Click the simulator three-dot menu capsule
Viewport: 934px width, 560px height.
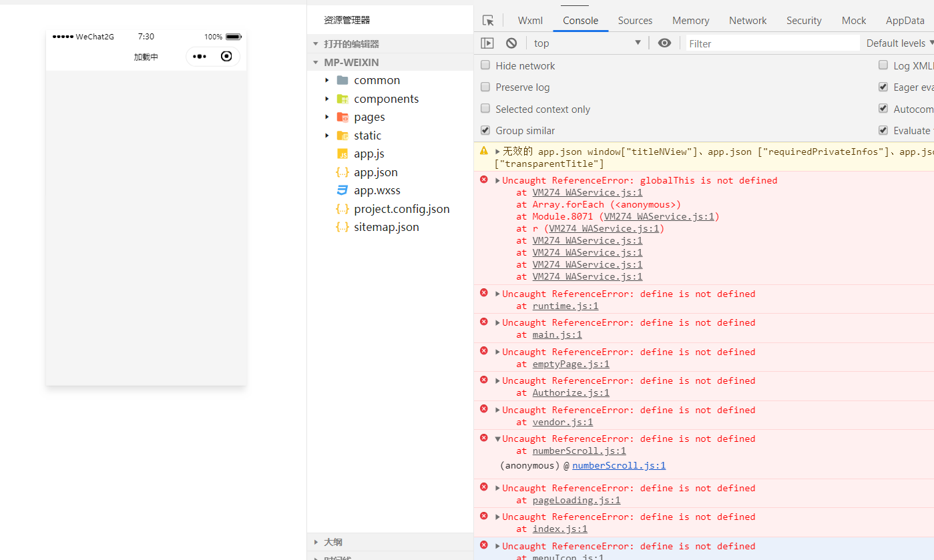pos(200,57)
